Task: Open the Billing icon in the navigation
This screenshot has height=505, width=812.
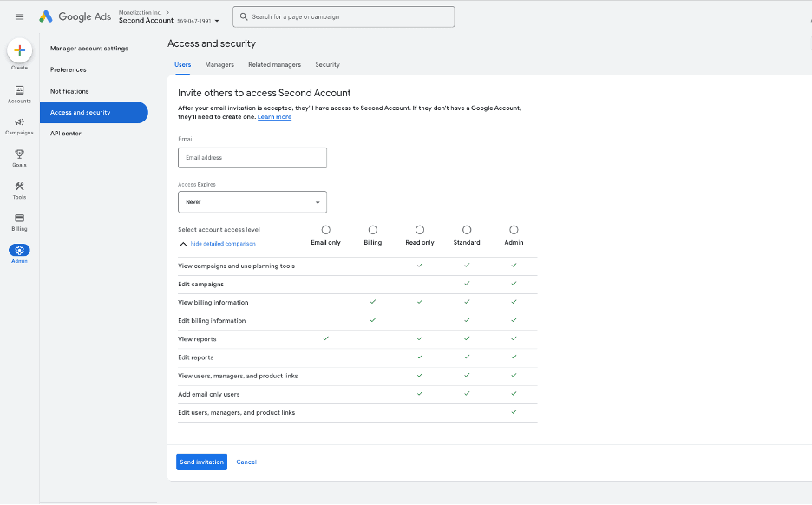Action: coord(19,219)
